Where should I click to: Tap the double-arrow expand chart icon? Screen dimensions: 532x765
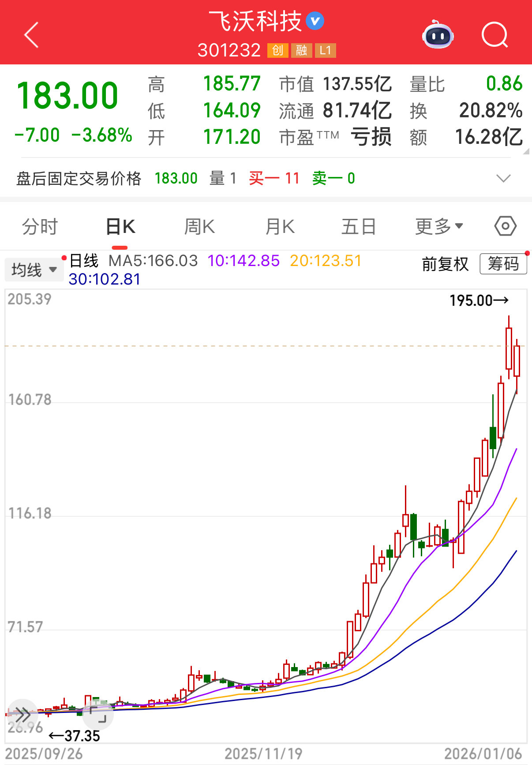click(x=22, y=714)
